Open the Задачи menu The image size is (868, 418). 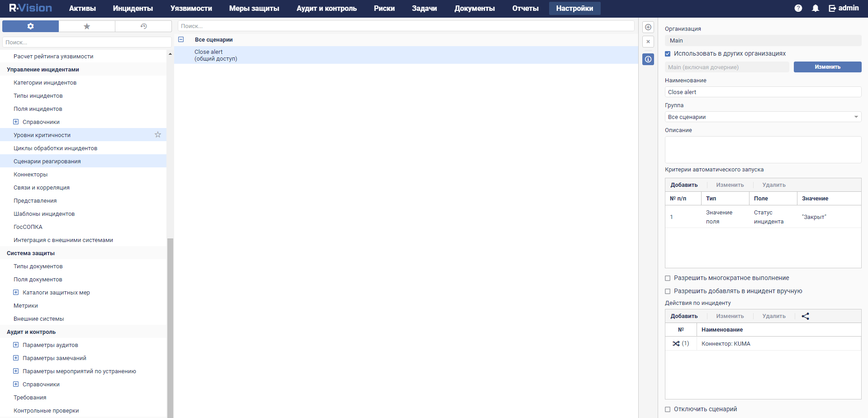(424, 9)
